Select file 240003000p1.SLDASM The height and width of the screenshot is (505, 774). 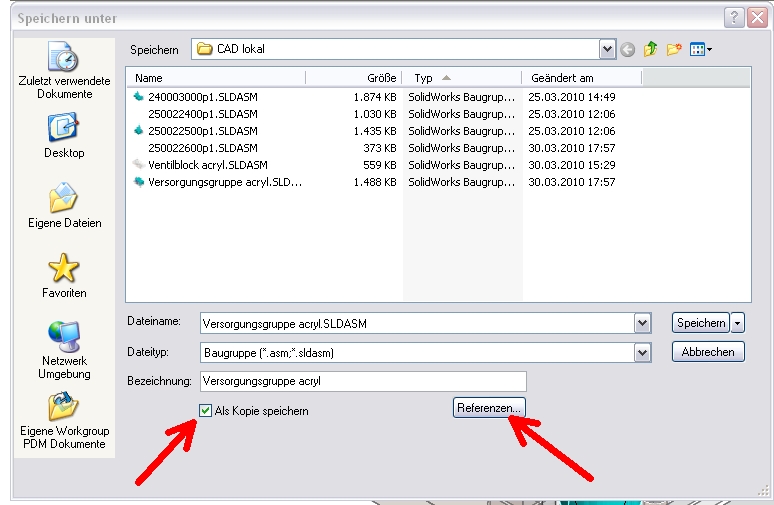203,97
